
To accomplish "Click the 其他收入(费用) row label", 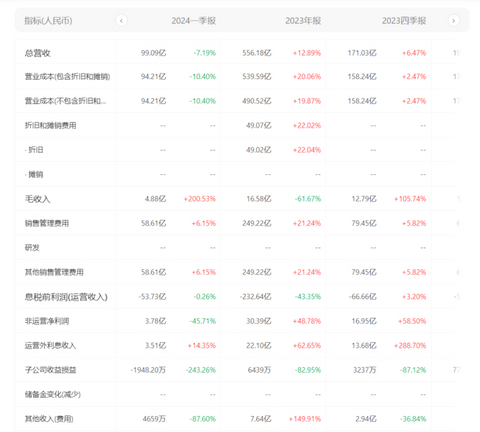I will pyautogui.click(x=49, y=419).
